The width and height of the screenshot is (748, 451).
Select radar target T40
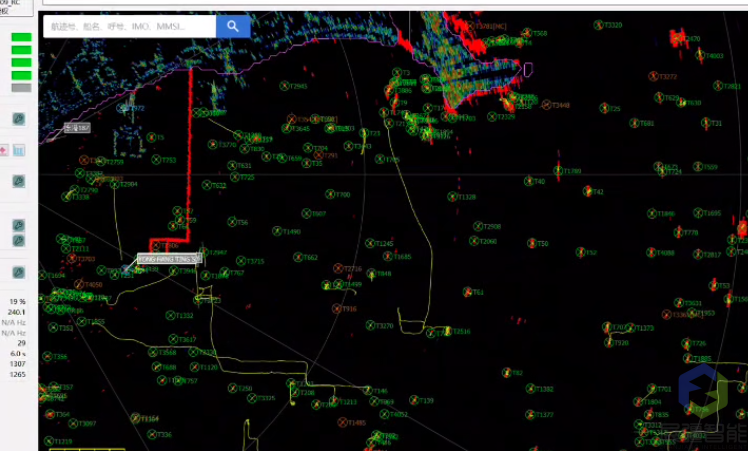click(x=529, y=181)
